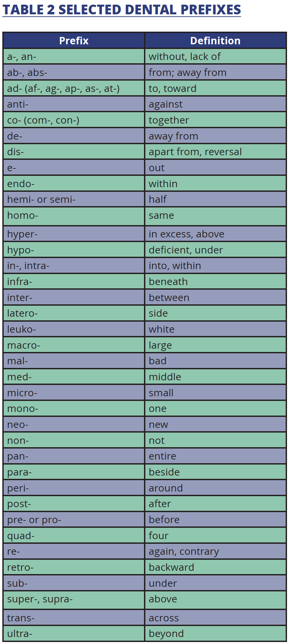The image size is (290, 644).
Task: Select the 'endo-' prefix cell
Action: click(74, 184)
